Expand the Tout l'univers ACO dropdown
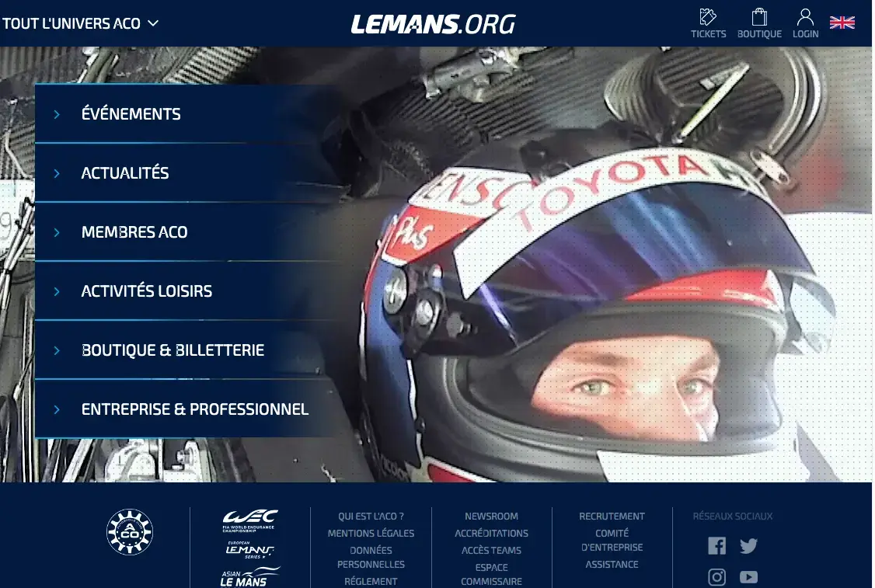This screenshot has height=588, width=875. [x=81, y=23]
